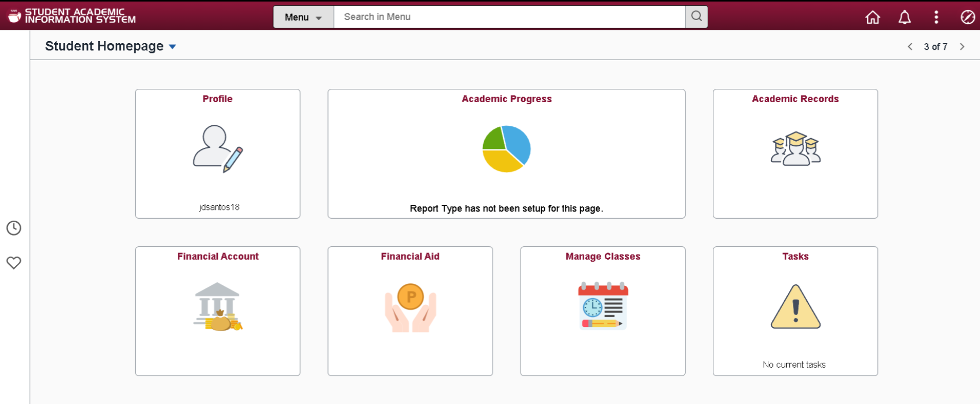Expand the Menu dropdown
This screenshot has width=980, height=404.
304,17
